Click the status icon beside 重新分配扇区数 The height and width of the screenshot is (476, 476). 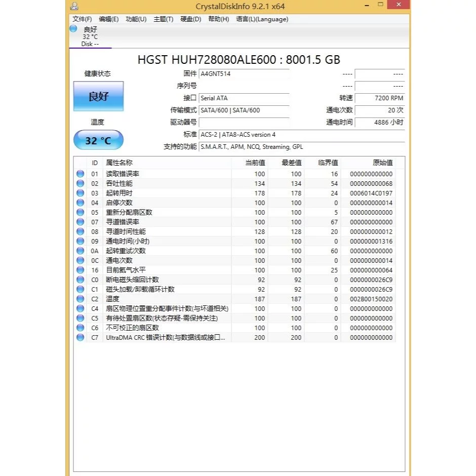coord(80,212)
